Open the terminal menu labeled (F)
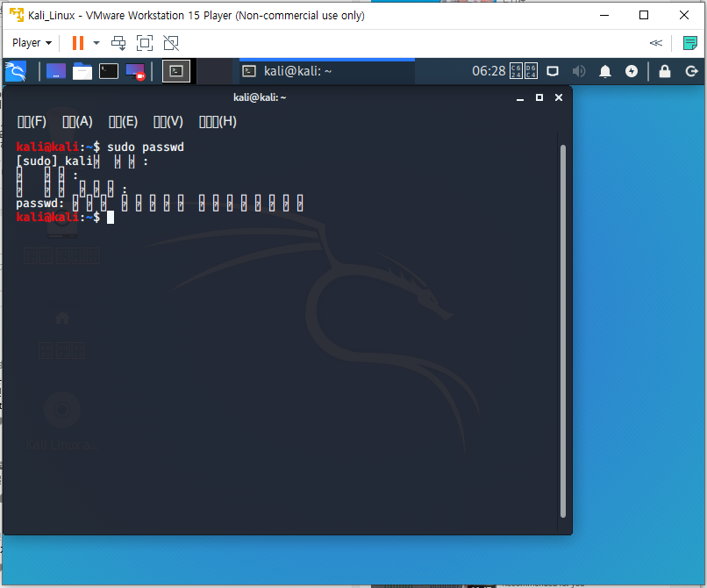Image resolution: width=707 pixels, height=588 pixels. click(32, 122)
